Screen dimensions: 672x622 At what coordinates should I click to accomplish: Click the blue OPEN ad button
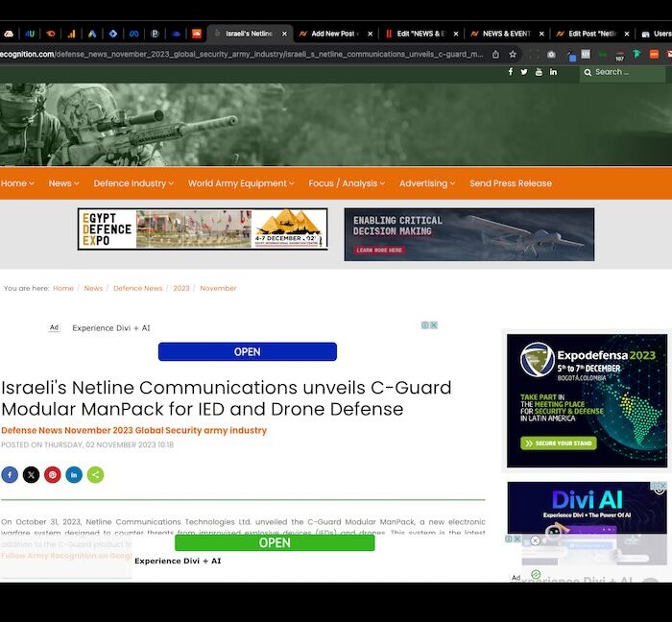[x=248, y=351]
